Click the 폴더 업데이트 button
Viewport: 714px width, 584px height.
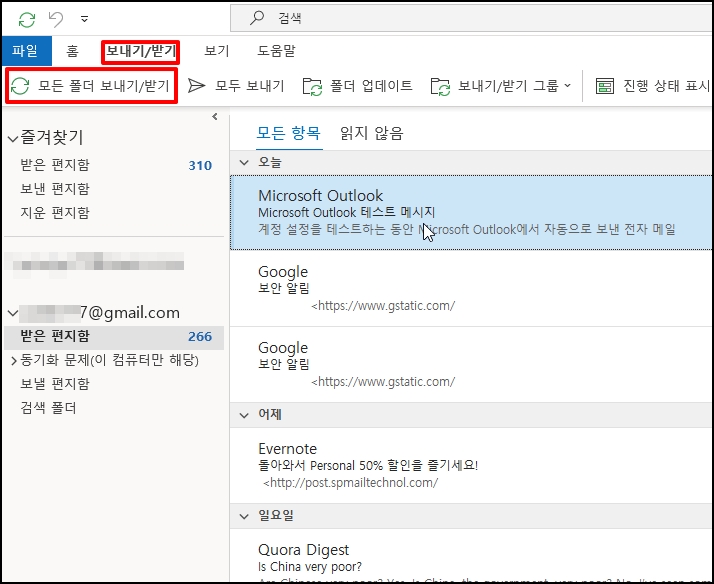pos(358,86)
